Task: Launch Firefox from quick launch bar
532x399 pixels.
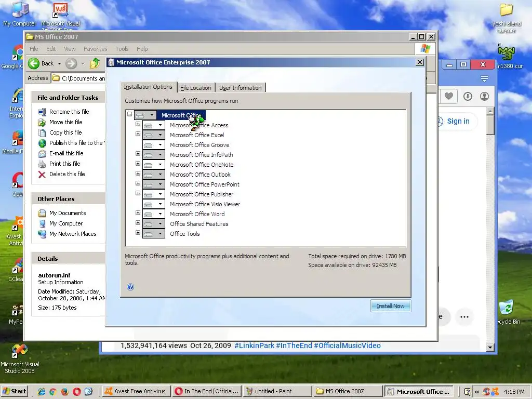Action: click(64, 392)
